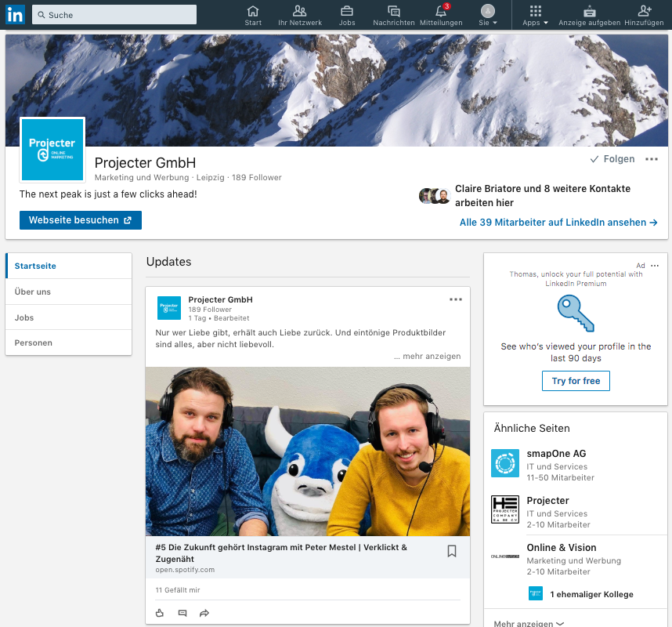
Task: Click the smapOne AG logo icon
Action: pyautogui.click(x=505, y=463)
